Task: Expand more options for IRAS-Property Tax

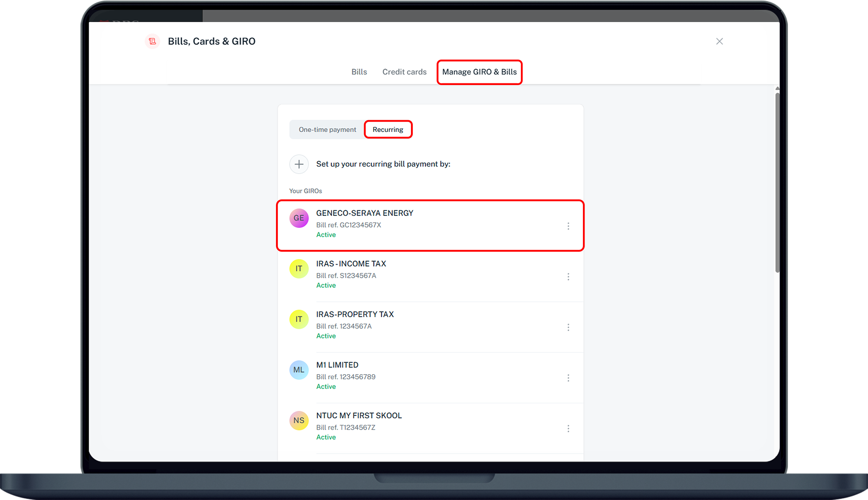Action: click(568, 327)
